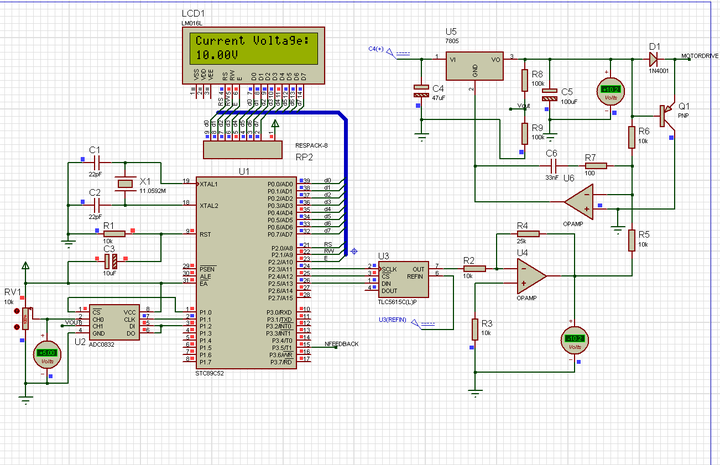Image resolution: width=720 pixels, height=465 pixels.
Task: Select the STC89C52 microcontroller U1
Action: click(246, 273)
